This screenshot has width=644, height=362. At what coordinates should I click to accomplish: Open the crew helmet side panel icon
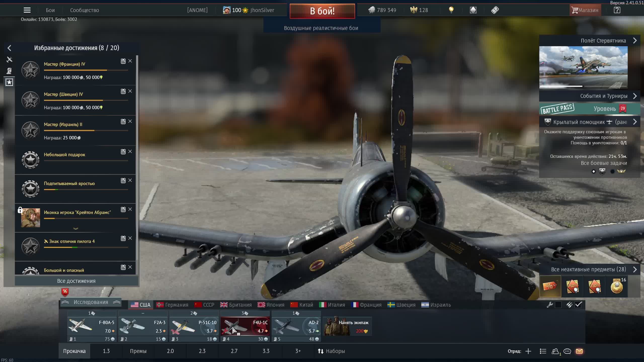[9, 71]
